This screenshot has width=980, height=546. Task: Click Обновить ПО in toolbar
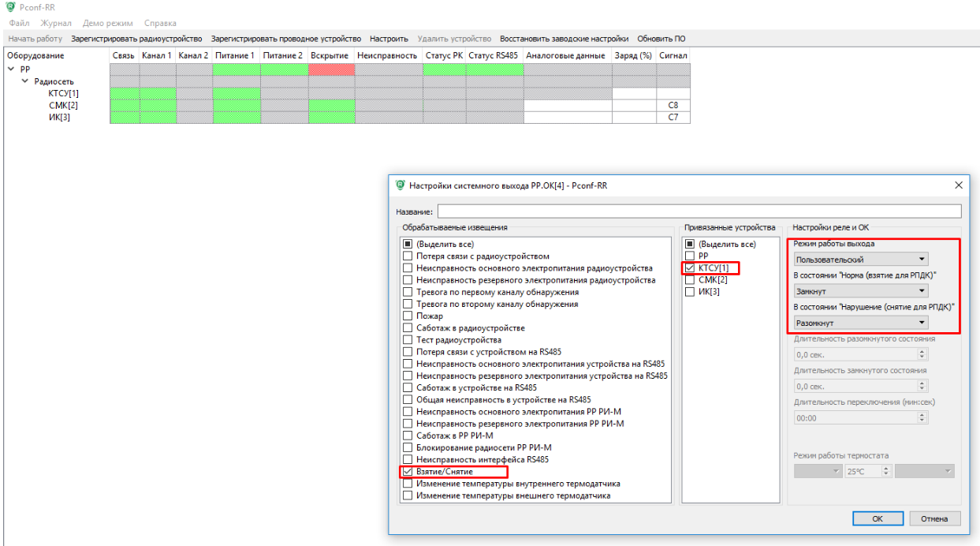click(x=661, y=39)
